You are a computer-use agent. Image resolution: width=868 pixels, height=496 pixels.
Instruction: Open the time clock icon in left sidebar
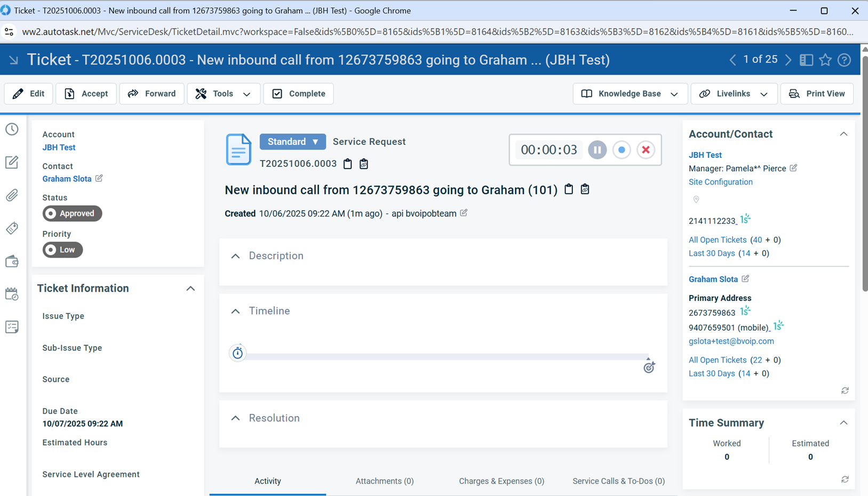(12, 129)
